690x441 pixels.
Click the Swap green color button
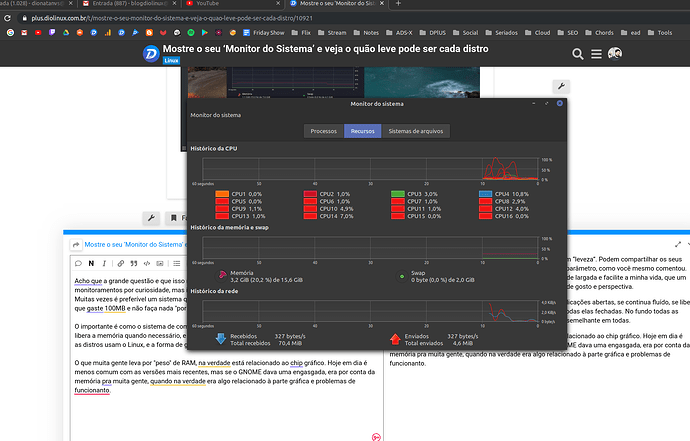click(402, 276)
